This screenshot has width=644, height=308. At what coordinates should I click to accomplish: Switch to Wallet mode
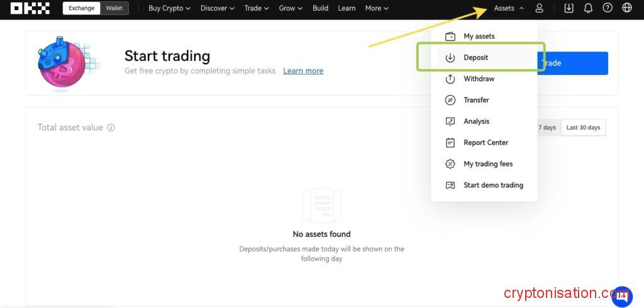(114, 8)
